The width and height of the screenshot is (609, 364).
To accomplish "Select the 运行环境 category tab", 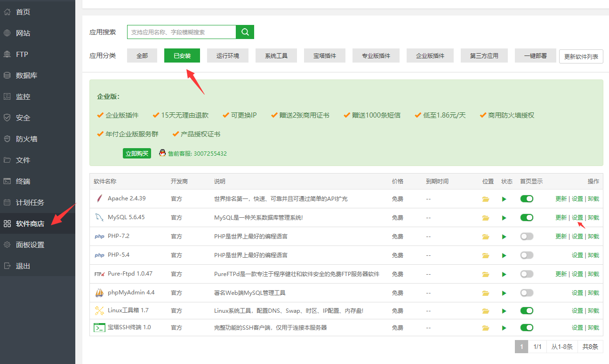I will (x=228, y=55).
